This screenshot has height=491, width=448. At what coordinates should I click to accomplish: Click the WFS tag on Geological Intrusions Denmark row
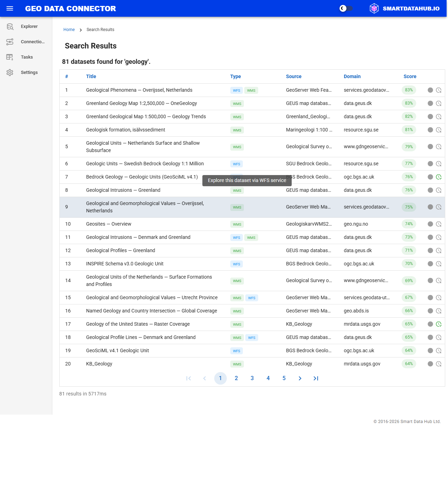(x=237, y=237)
